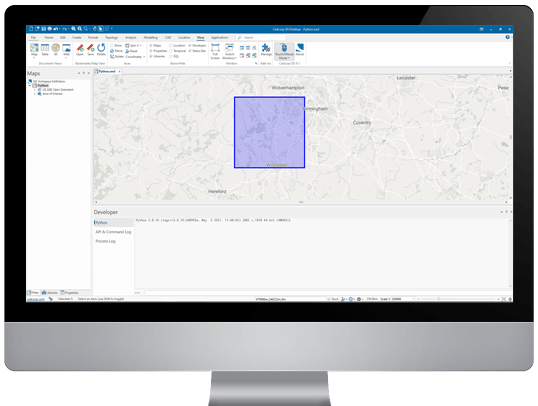Switch to the Analysis ribbon tab

[x=131, y=37]
